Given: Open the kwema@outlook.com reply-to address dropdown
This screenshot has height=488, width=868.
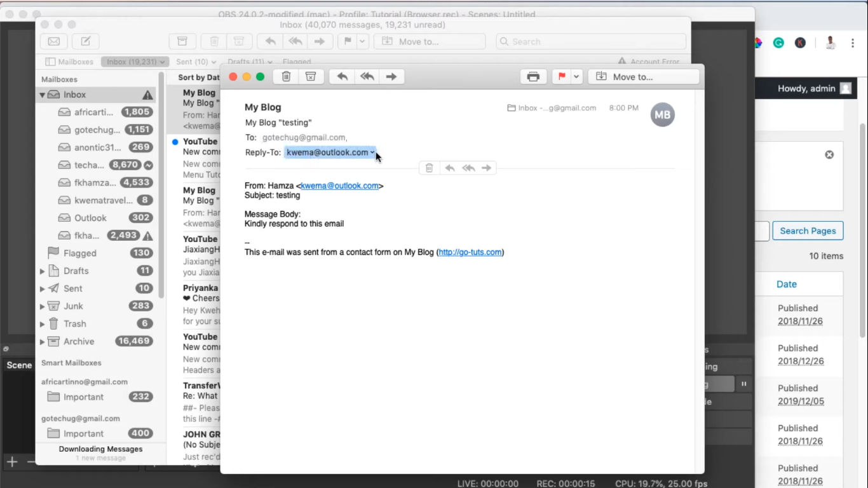Looking at the screenshot, I should pos(372,152).
